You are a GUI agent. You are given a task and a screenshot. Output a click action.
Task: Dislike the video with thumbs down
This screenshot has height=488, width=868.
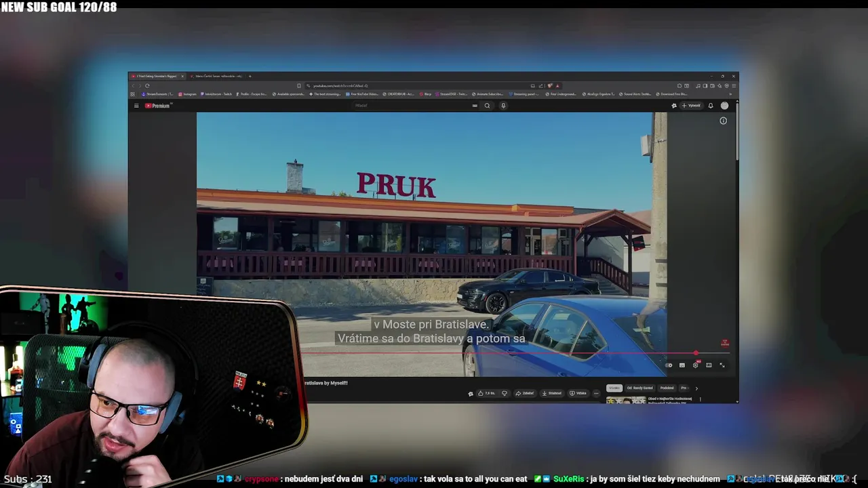(x=505, y=393)
